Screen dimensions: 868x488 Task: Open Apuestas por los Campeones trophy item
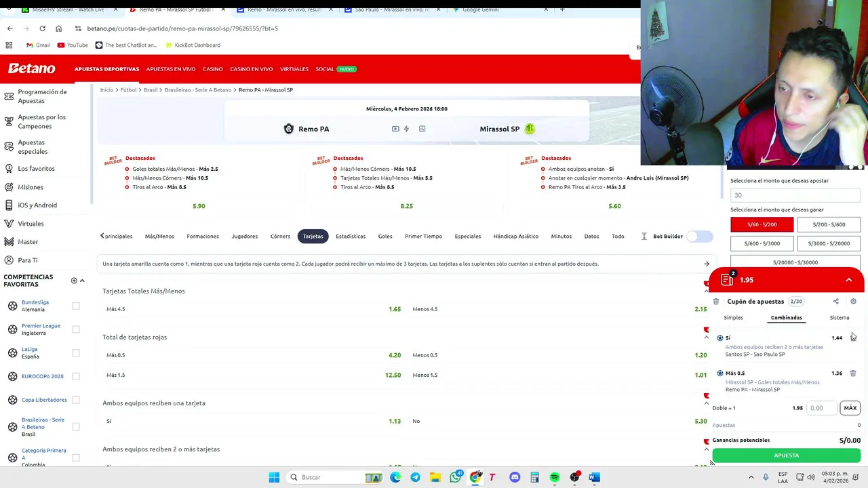point(41,121)
